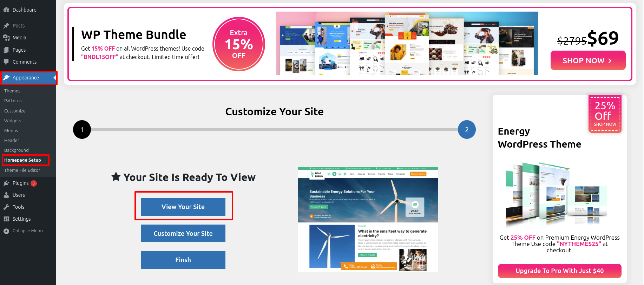
Task: Click the BNDL15OFF coupon code text
Action: [100, 57]
